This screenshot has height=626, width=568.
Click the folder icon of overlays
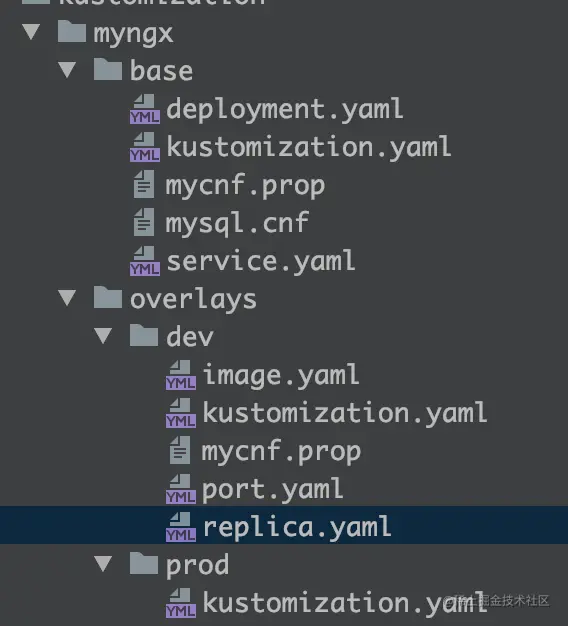pyautogui.click(x=108, y=297)
